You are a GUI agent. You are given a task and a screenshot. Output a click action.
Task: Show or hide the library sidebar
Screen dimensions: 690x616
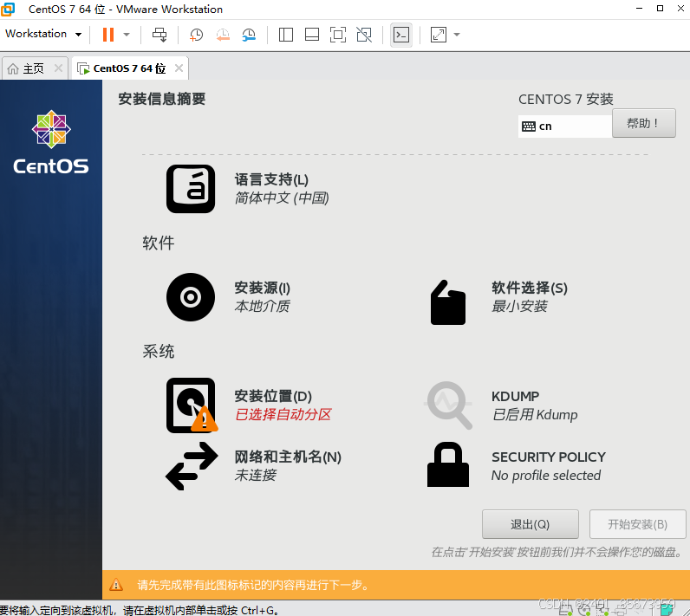coord(285,35)
